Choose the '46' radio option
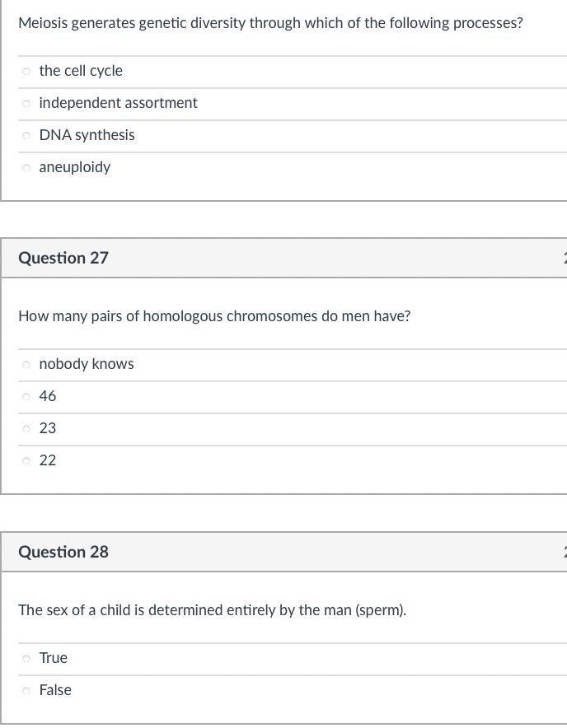This screenshot has height=728, width=567. pyautogui.click(x=27, y=397)
